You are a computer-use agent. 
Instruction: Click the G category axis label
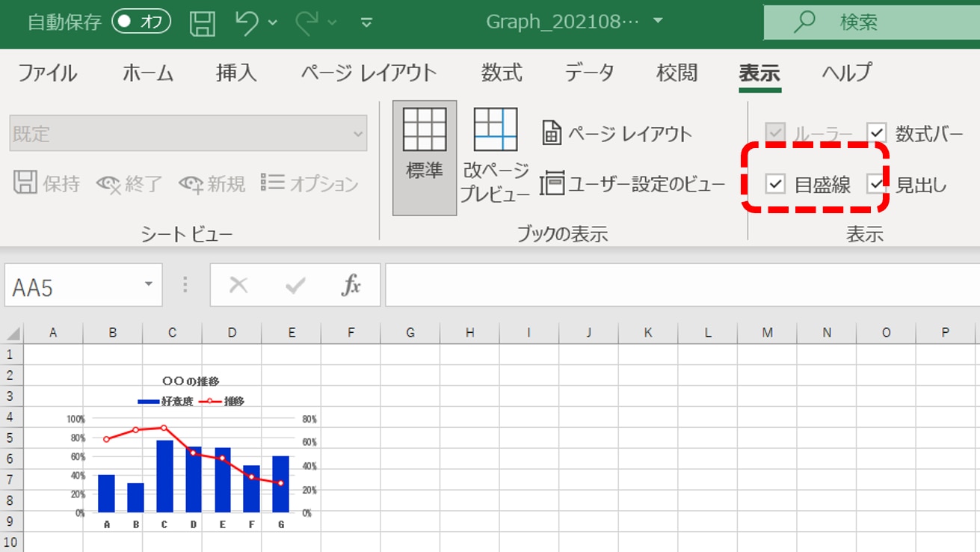(x=281, y=525)
